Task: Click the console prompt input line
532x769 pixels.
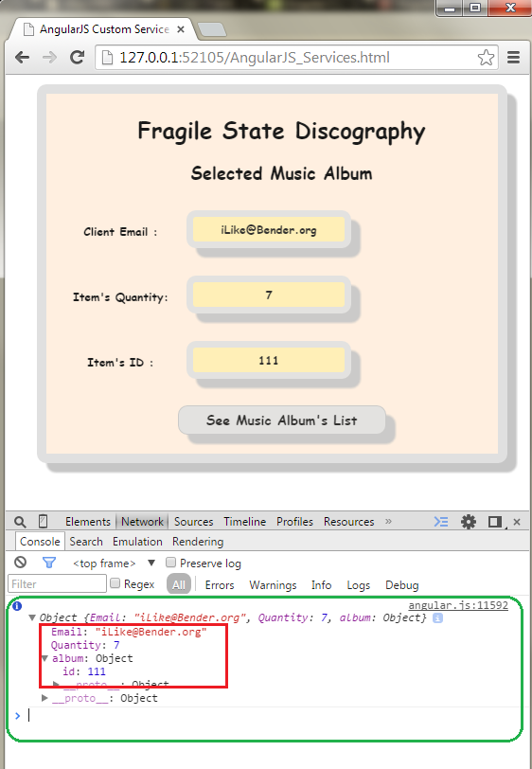Action: [272, 716]
